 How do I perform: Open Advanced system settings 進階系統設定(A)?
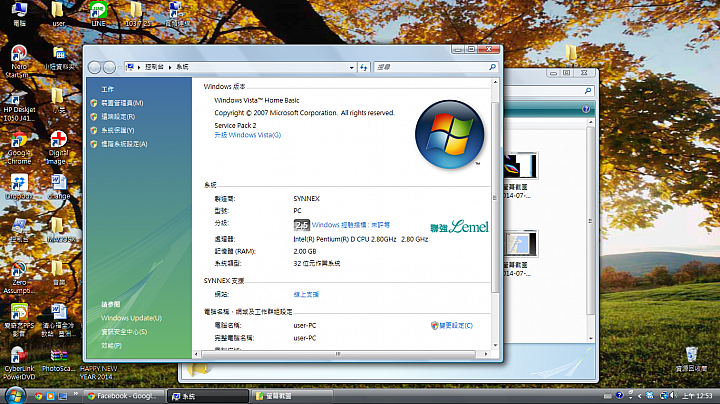click(124, 144)
